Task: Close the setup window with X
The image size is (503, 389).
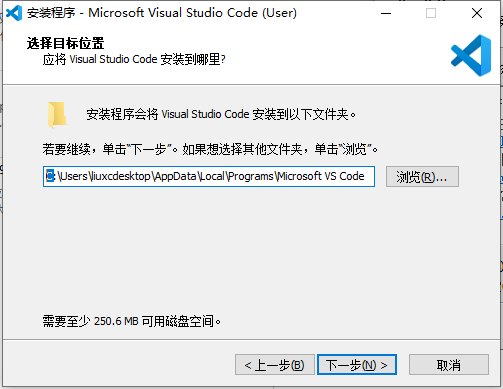Action: coord(477,13)
